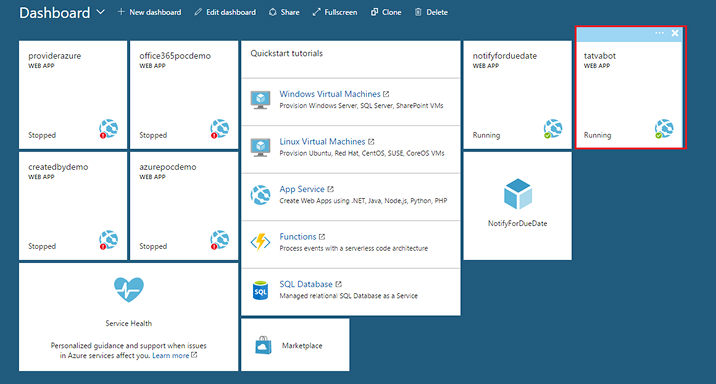Select the NotifyForDueDate resource label

click(517, 223)
